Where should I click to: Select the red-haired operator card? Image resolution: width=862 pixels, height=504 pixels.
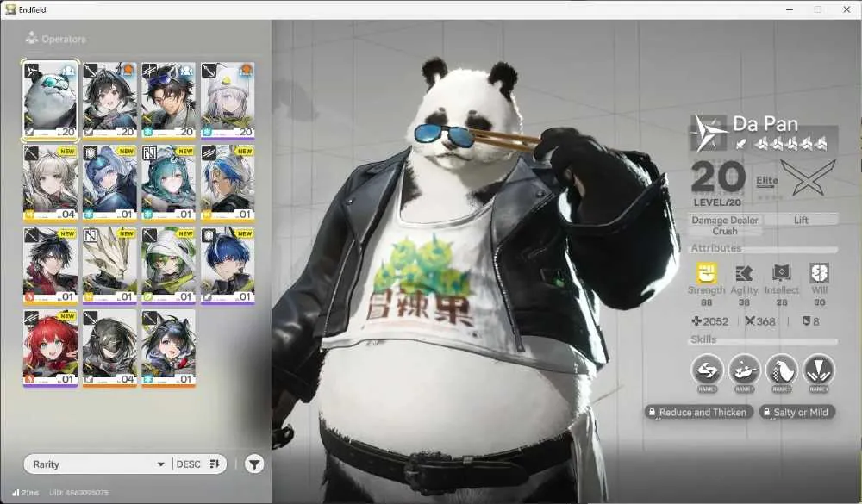[x=50, y=349]
